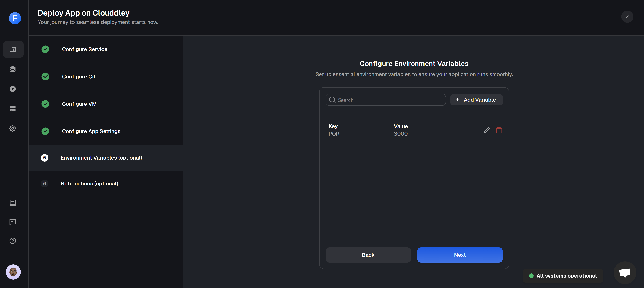This screenshot has width=644, height=288.
Task: Select the Servers icon in the sidebar
Action: coord(13,108)
